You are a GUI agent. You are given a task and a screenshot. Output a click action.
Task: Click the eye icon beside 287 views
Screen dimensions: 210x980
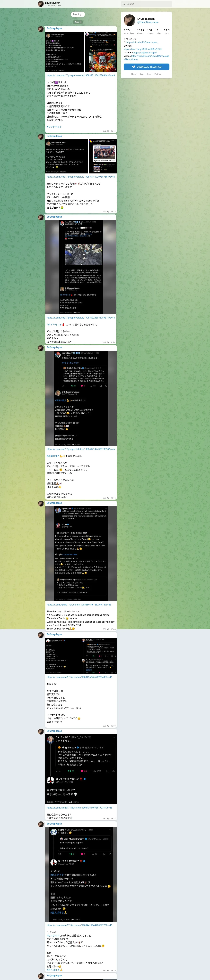(x=108, y=818)
